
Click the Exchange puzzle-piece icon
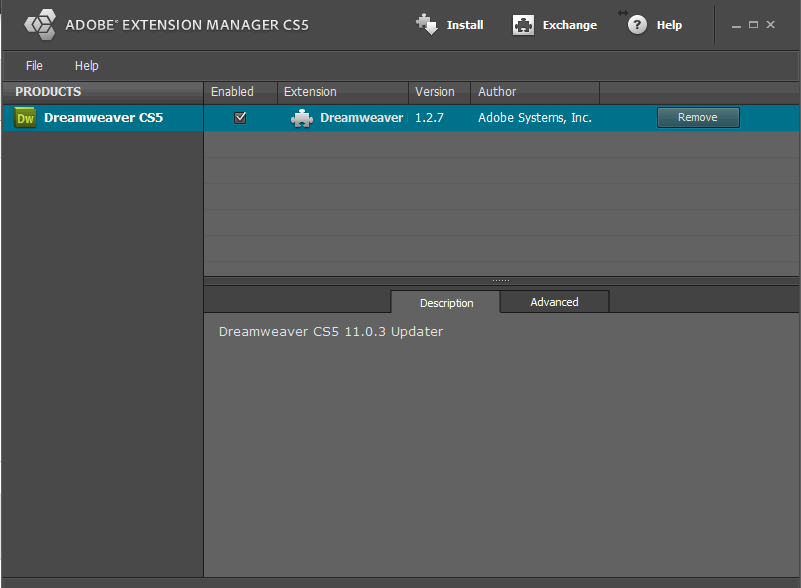click(x=523, y=25)
